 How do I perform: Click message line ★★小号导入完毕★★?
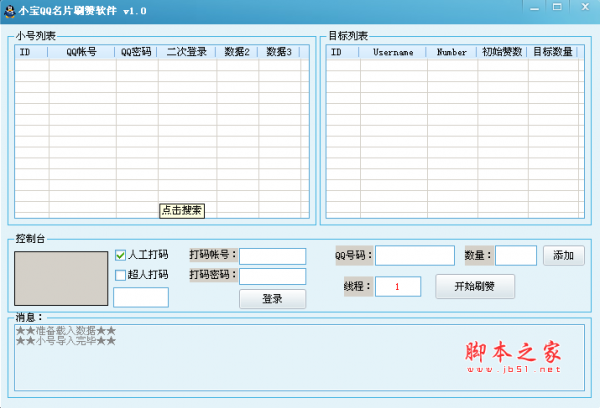pos(66,341)
